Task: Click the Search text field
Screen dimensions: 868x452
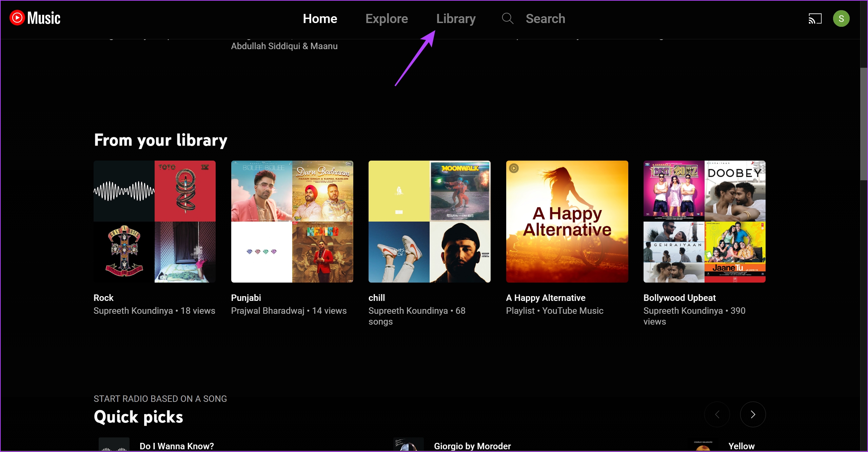Action: click(545, 19)
